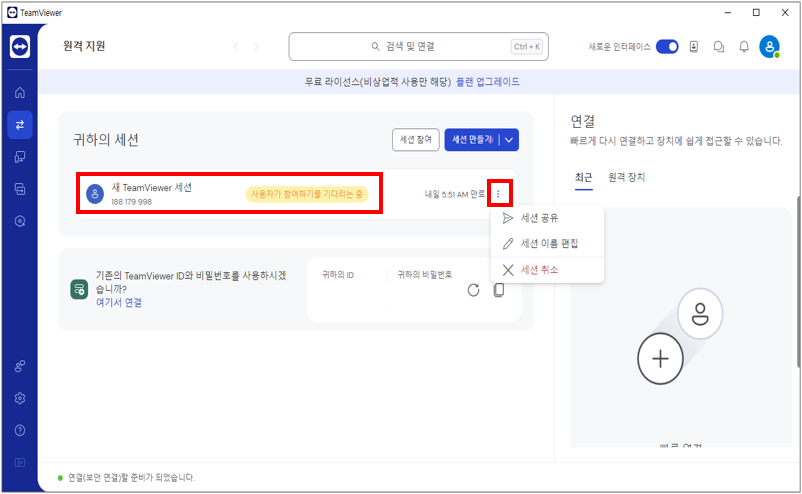
Task: Open Help question mark icon
Action: (x=20, y=431)
